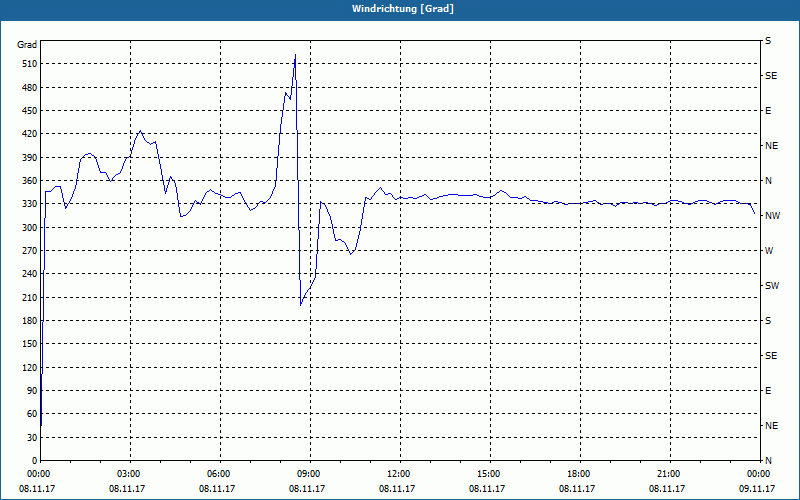Screen dimensions: 800x500
Task: Select the 150 y-axis value
Action: pos(31,344)
